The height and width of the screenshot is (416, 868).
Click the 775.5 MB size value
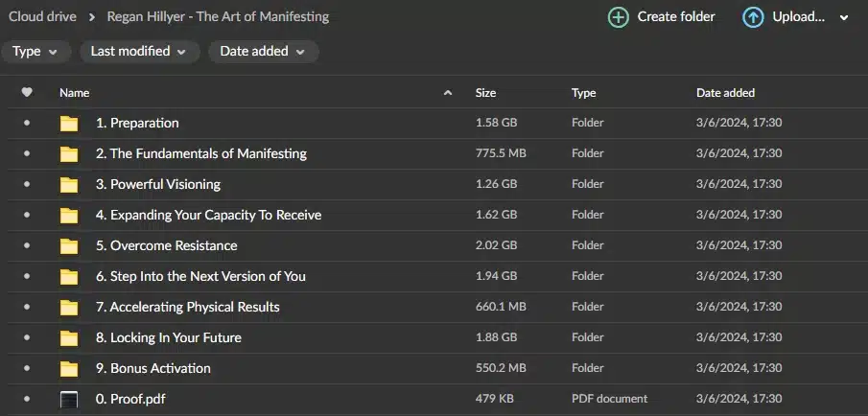(x=501, y=153)
